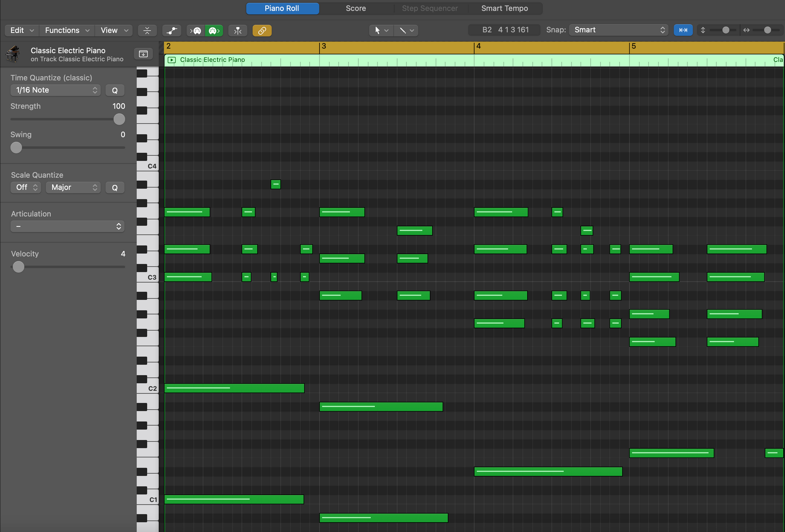Image resolution: width=785 pixels, height=532 pixels.
Task: Click bar 4 in the ruler
Action: coord(478,46)
